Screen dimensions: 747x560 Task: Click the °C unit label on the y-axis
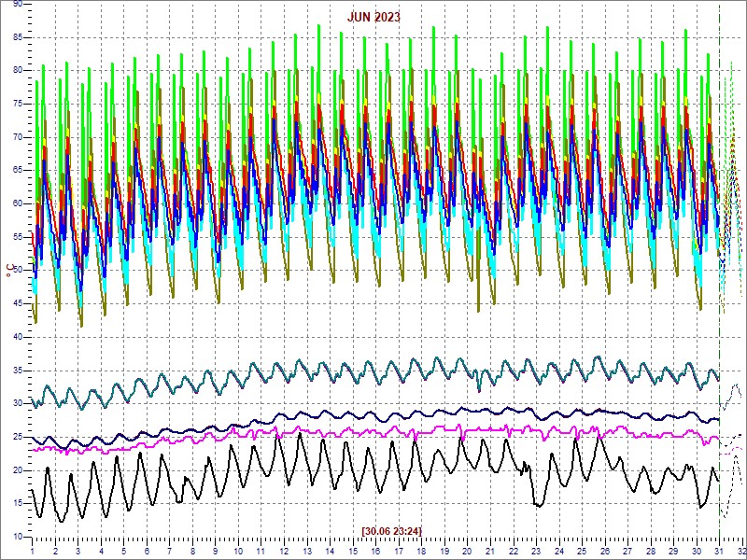tap(10, 271)
